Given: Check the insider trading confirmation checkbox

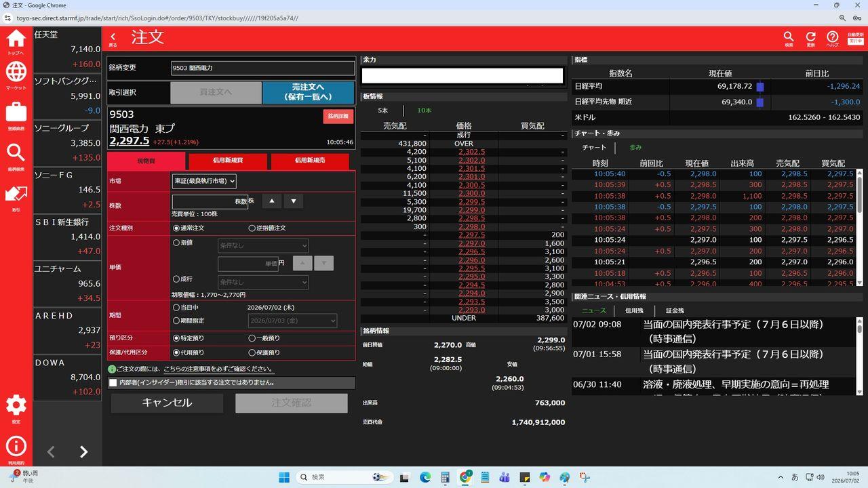Looking at the screenshot, I should pyautogui.click(x=113, y=383).
